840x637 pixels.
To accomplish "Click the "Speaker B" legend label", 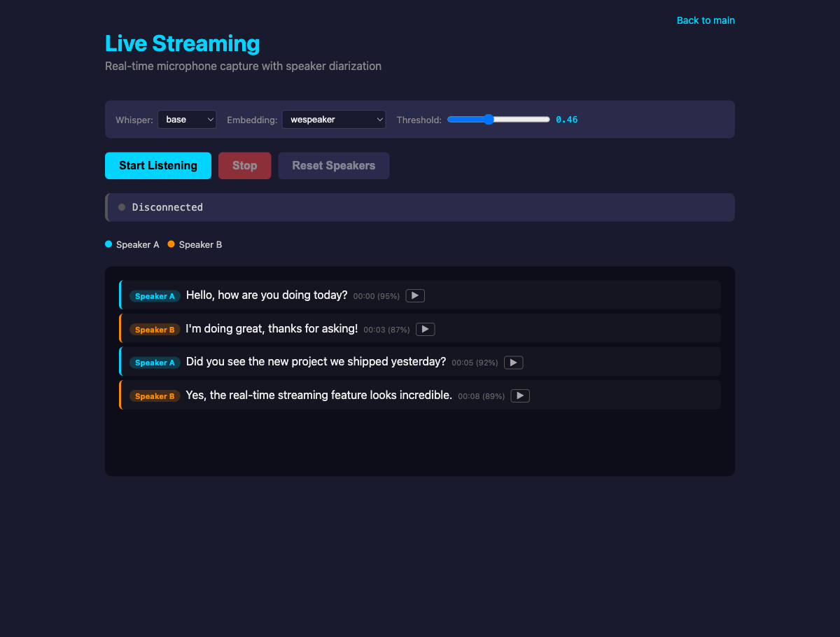I will click(200, 244).
